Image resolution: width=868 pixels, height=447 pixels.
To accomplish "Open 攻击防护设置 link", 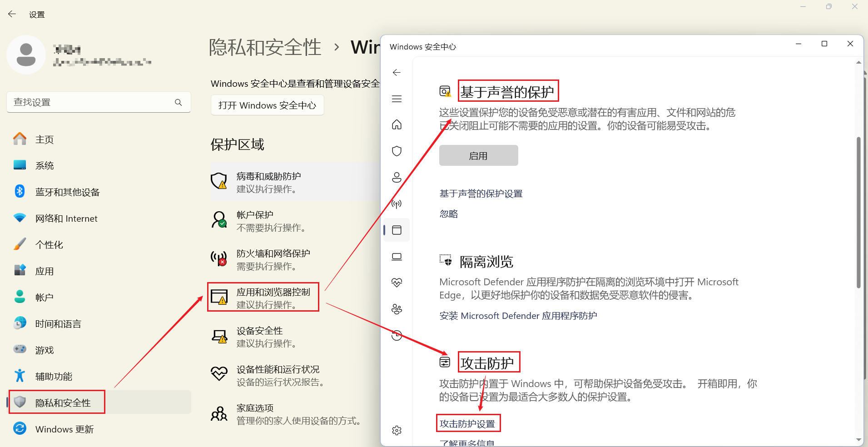I will coord(467,424).
